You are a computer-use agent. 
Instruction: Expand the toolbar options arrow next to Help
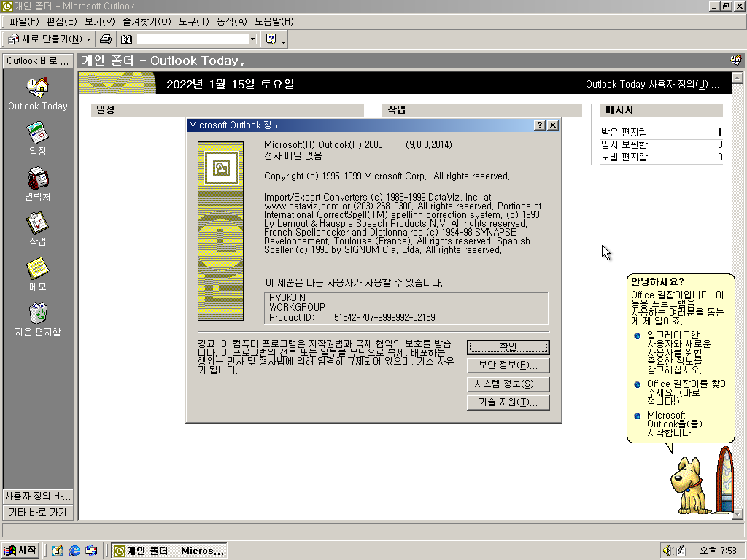click(x=284, y=41)
